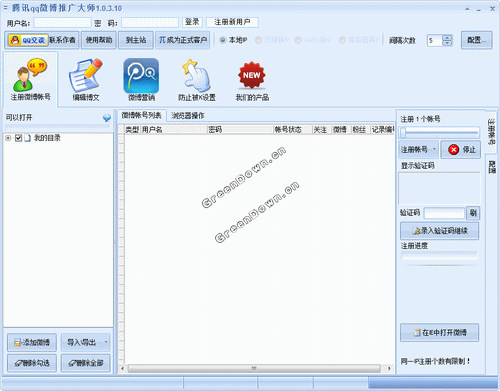Click the 注册进度 progress bar

[439, 256]
